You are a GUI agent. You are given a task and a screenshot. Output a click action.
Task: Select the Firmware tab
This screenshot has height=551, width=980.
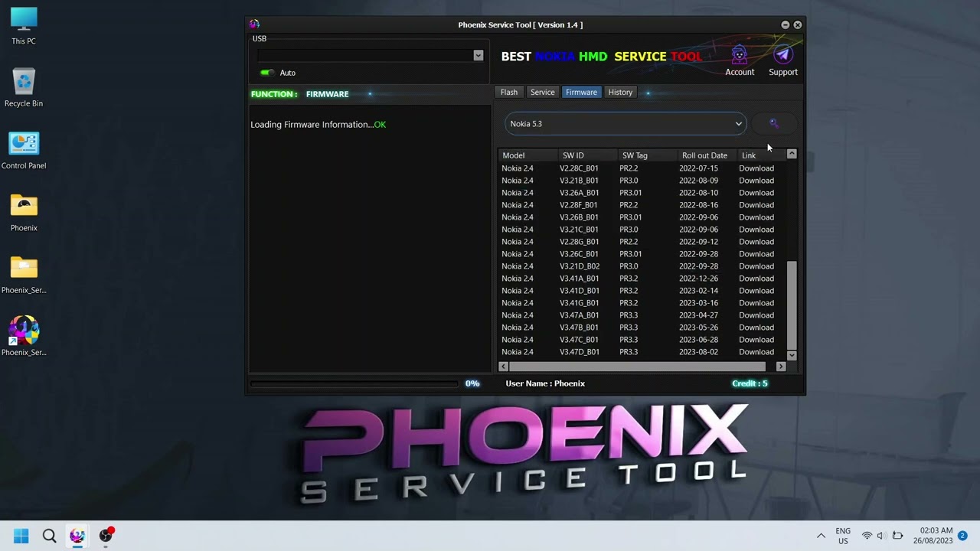[581, 93]
